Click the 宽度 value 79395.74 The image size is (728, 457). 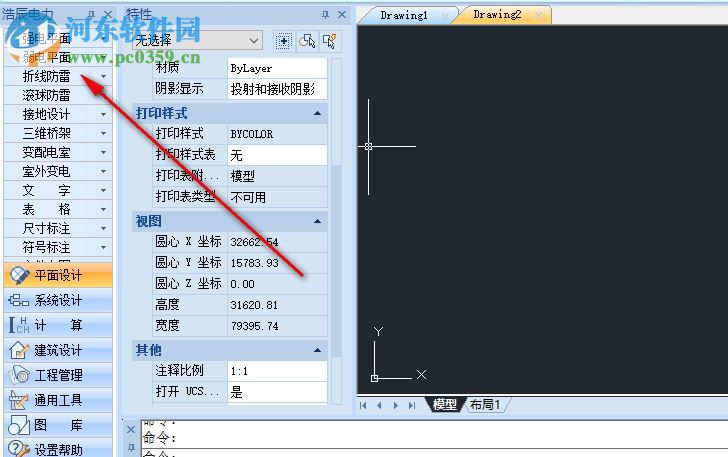tap(277, 326)
